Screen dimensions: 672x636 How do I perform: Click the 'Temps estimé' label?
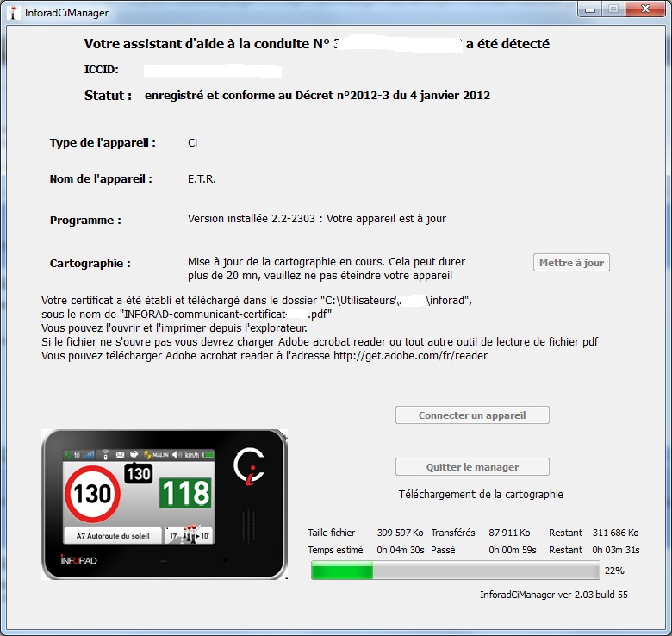click(335, 550)
